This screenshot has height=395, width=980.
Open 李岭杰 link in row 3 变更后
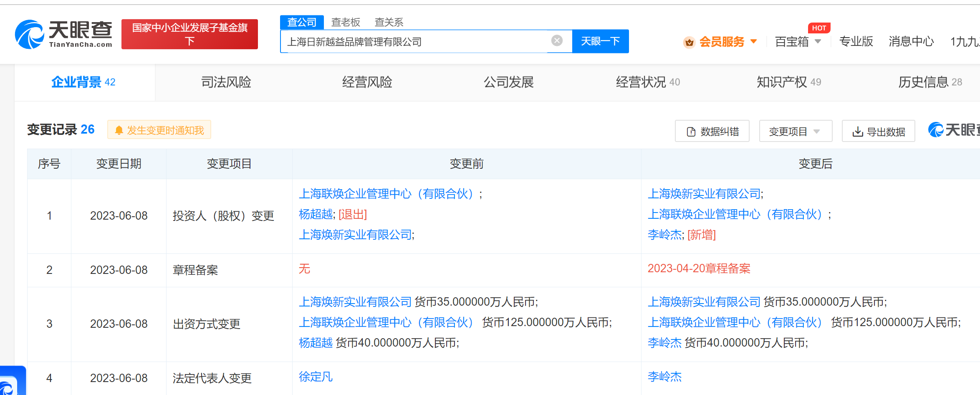click(x=664, y=343)
